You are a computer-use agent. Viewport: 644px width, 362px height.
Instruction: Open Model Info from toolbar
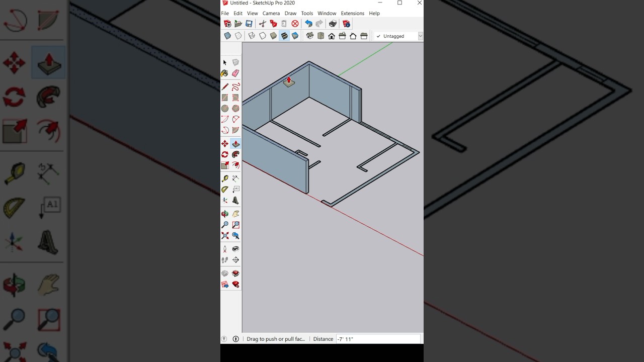point(346,24)
